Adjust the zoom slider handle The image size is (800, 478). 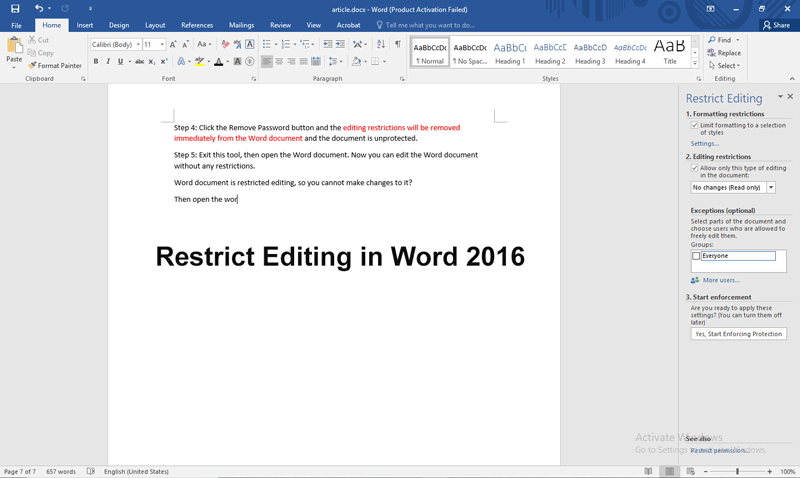(737, 471)
